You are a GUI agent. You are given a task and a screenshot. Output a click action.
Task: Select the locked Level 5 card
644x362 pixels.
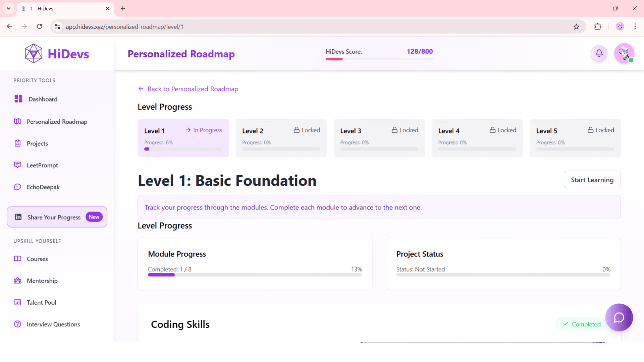click(x=575, y=138)
